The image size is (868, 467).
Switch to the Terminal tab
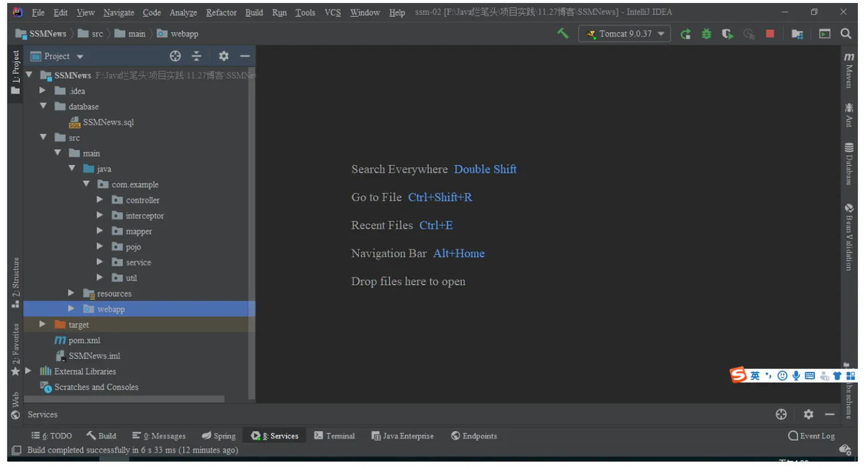click(x=334, y=436)
